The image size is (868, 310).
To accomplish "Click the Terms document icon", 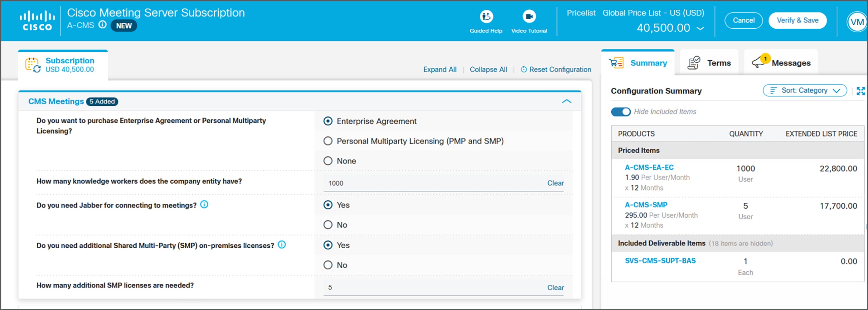I will click(x=694, y=63).
